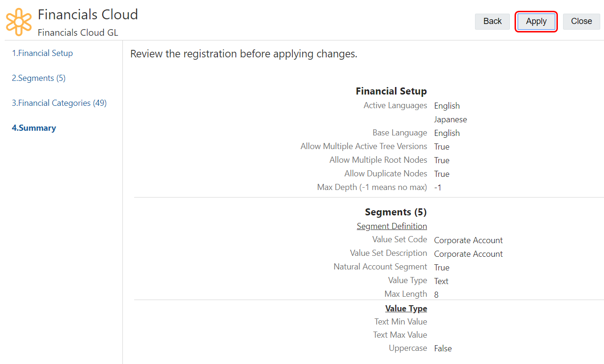Select step 4.Summary in sidebar
The height and width of the screenshot is (364, 604).
pos(34,128)
